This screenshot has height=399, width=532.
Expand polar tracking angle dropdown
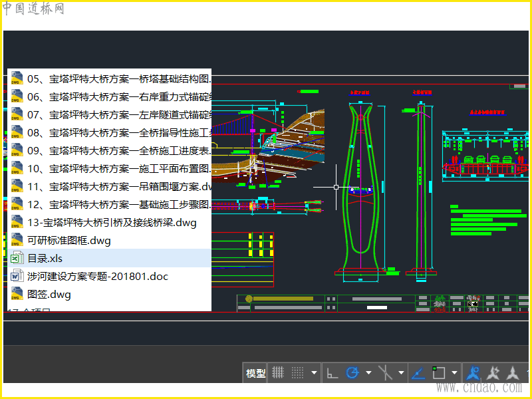368,373
